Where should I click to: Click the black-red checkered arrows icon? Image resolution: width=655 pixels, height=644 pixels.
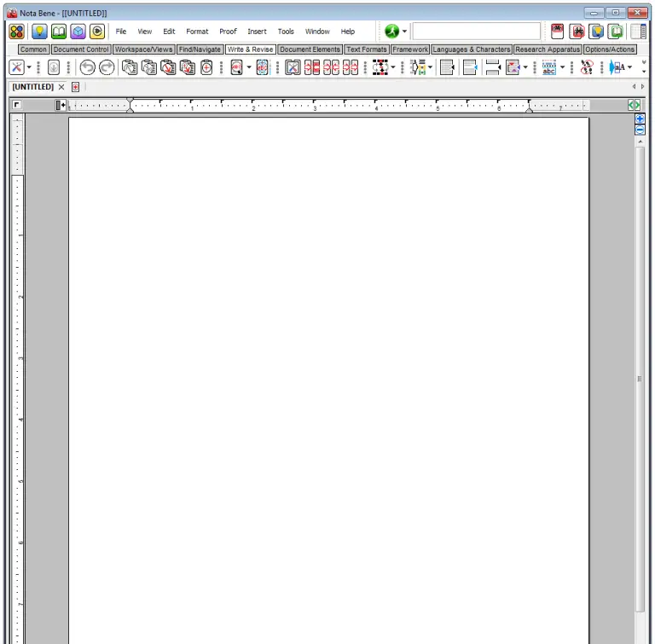tap(380, 67)
